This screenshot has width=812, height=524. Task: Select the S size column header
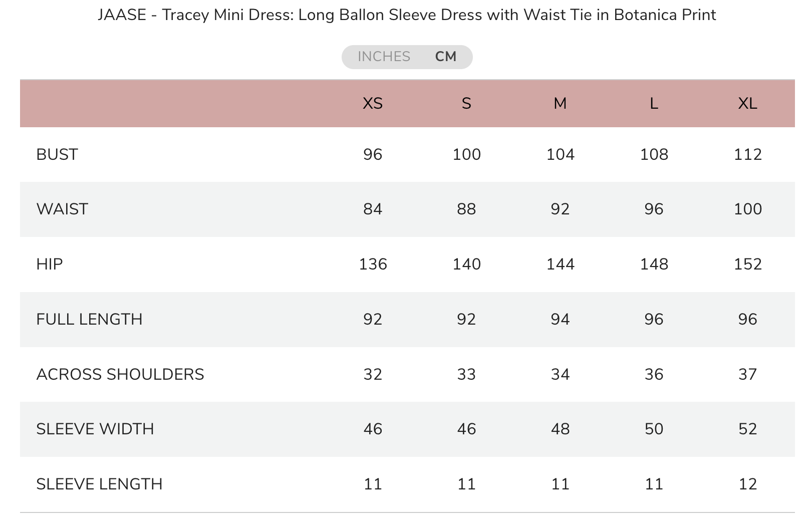click(466, 104)
